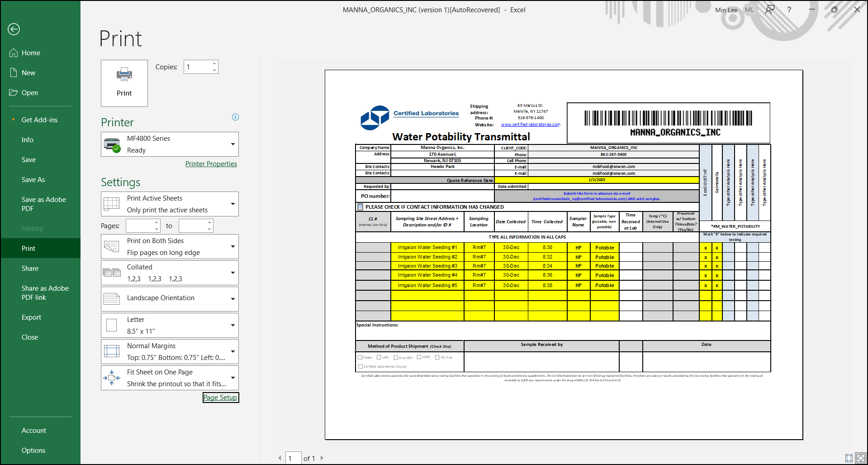Click the Home house icon
The image size is (868, 465).
(14, 53)
